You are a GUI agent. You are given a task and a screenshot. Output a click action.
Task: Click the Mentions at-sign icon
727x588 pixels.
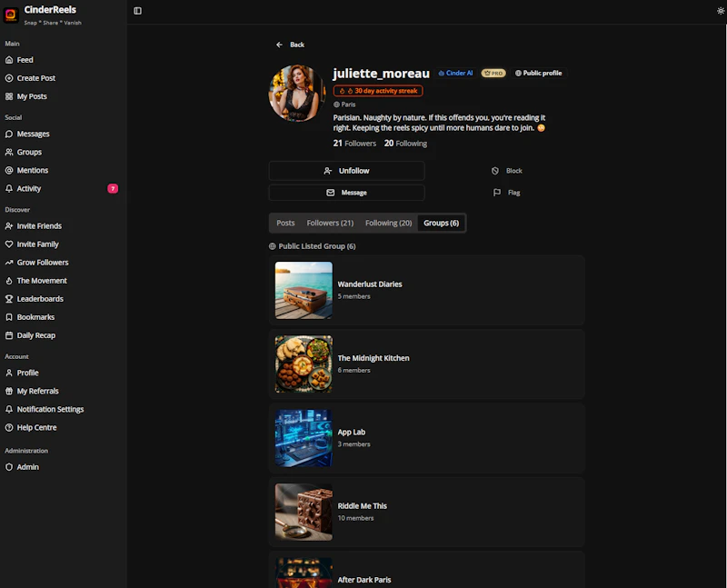[9, 170]
